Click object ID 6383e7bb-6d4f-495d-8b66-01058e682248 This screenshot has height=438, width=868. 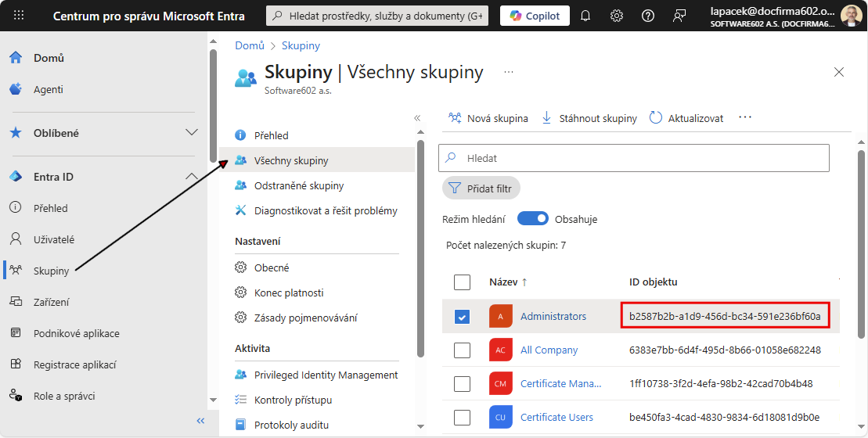(725, 350)
